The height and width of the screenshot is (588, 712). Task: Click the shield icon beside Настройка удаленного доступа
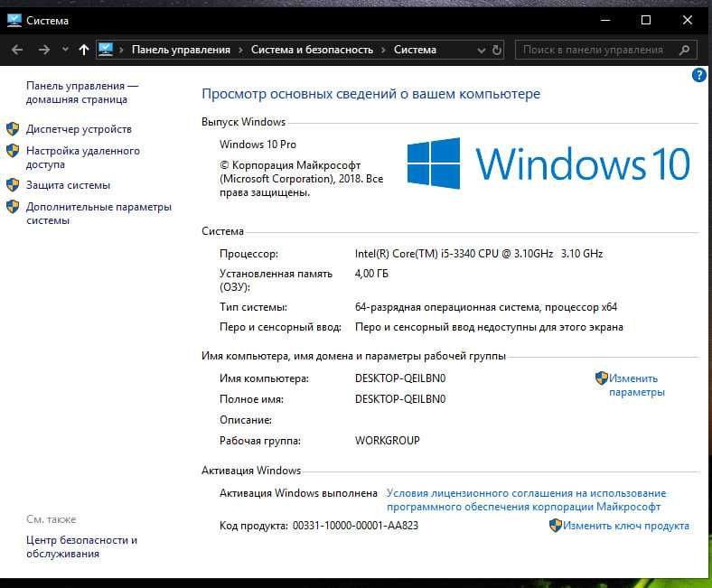click(13, 151)
